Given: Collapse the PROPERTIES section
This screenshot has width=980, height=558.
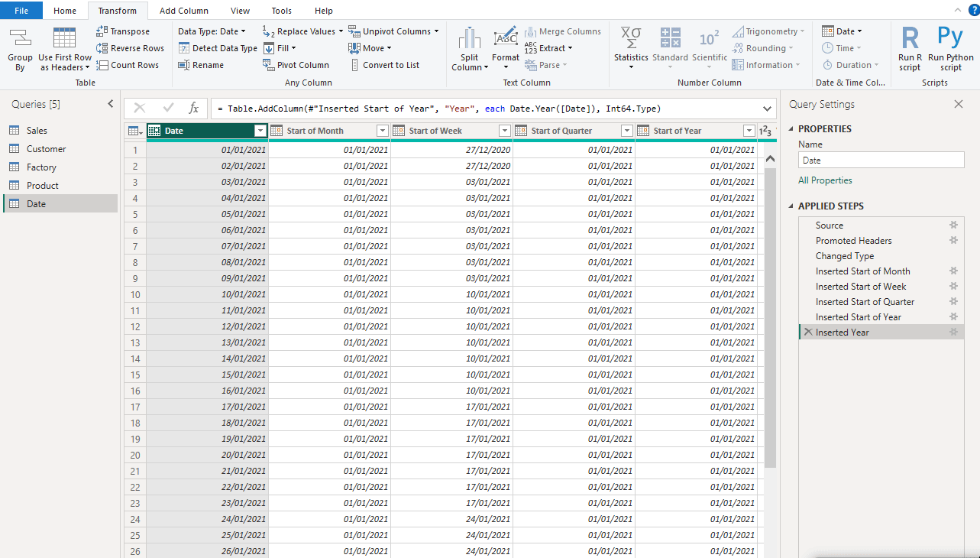Looking at the screenshot, I should click(791, 129).
